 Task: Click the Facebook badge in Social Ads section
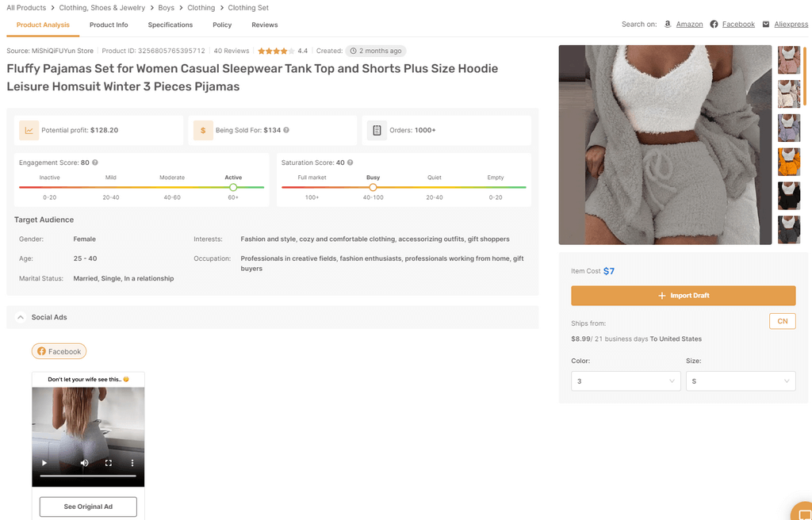point(59,350)
